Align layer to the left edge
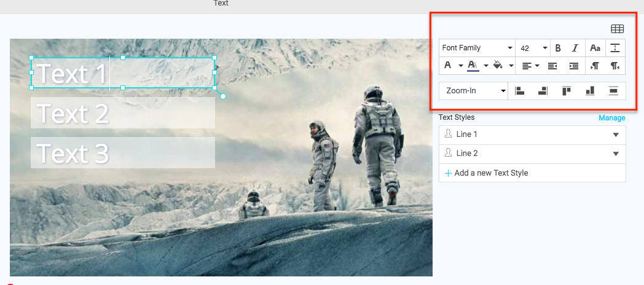The image size is (644, 285). point(520,91)
